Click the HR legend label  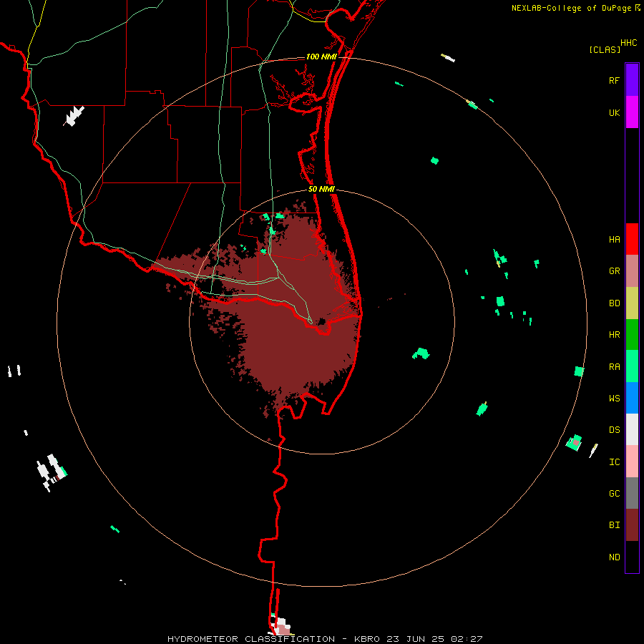point(614,335)
